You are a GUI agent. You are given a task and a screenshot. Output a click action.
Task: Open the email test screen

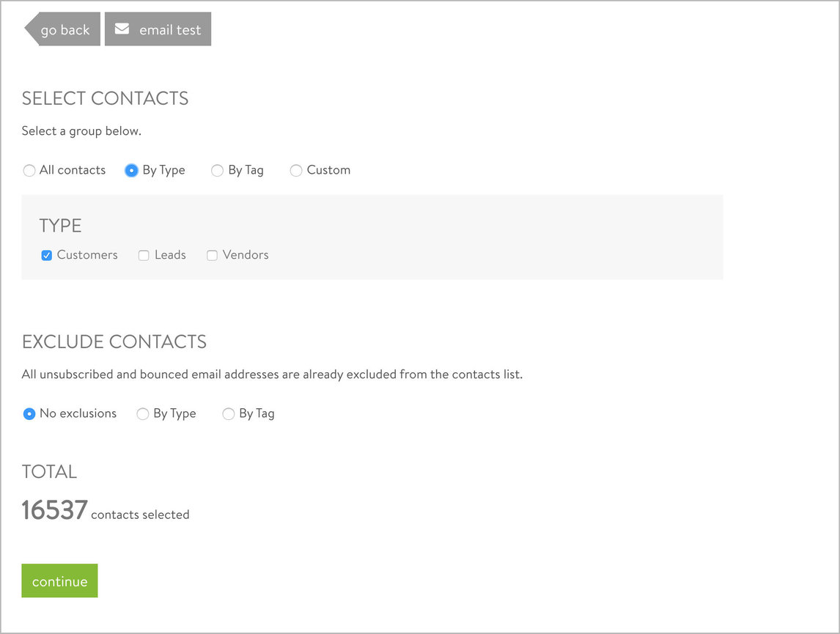click(158, 29)
